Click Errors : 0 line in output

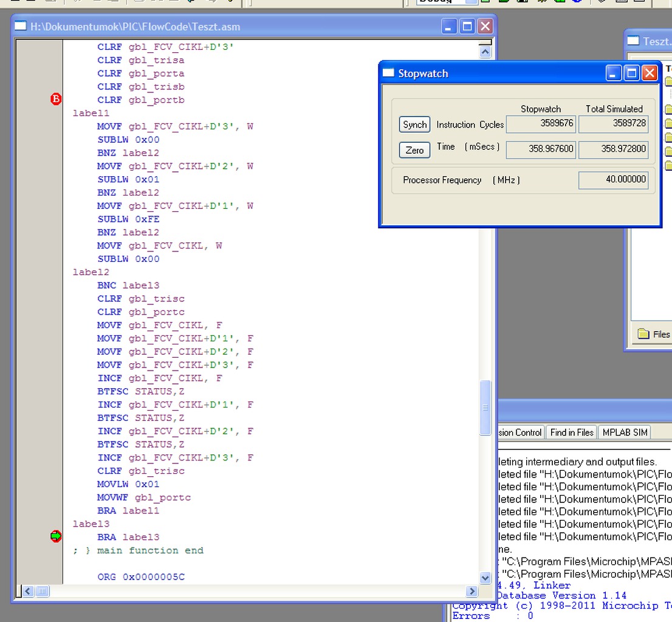pyautogui.click(x=493, y=616)
